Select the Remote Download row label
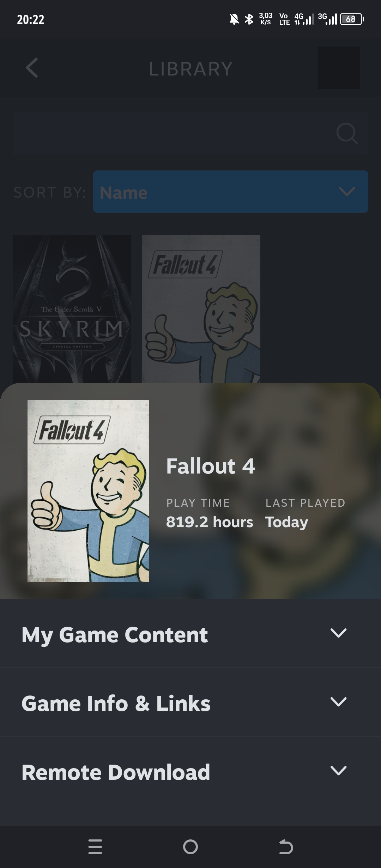Viewport: 381px width, 868px height. coord(116,772)
